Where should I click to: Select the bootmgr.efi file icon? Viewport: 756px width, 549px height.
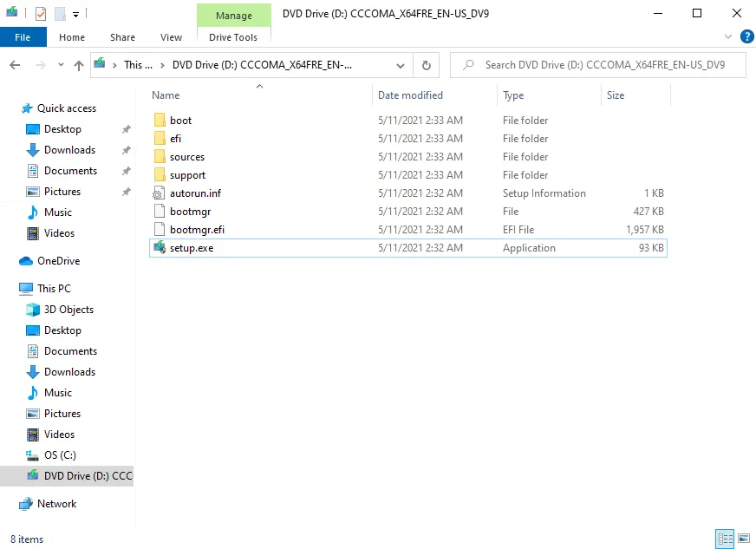160,230
